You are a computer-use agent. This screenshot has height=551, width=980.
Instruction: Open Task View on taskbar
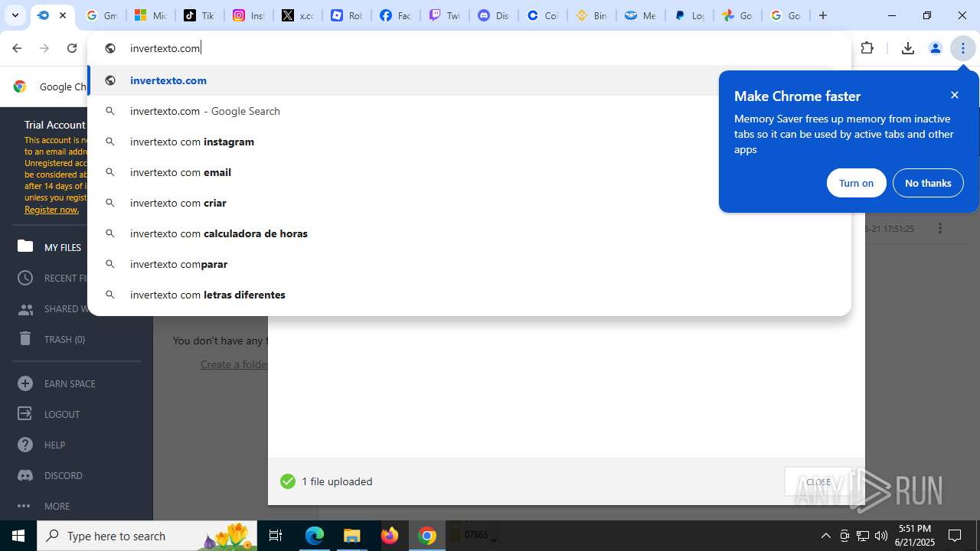coord(276,536)
